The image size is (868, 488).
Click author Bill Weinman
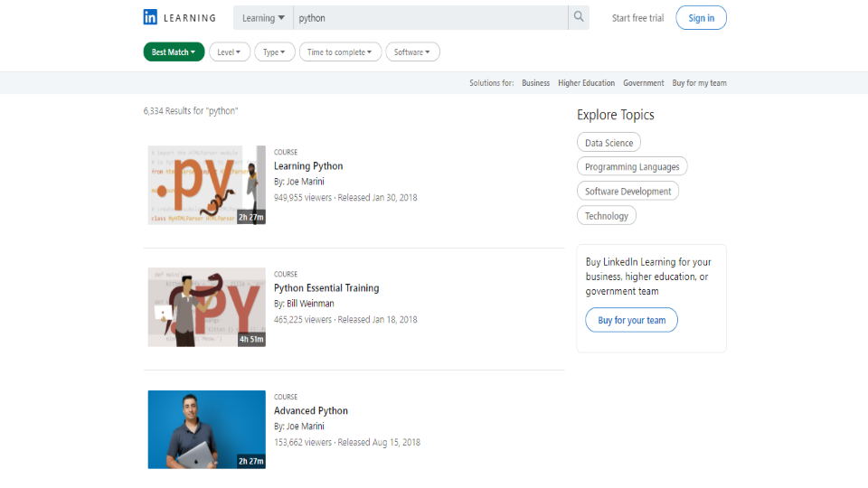point(310,304)
